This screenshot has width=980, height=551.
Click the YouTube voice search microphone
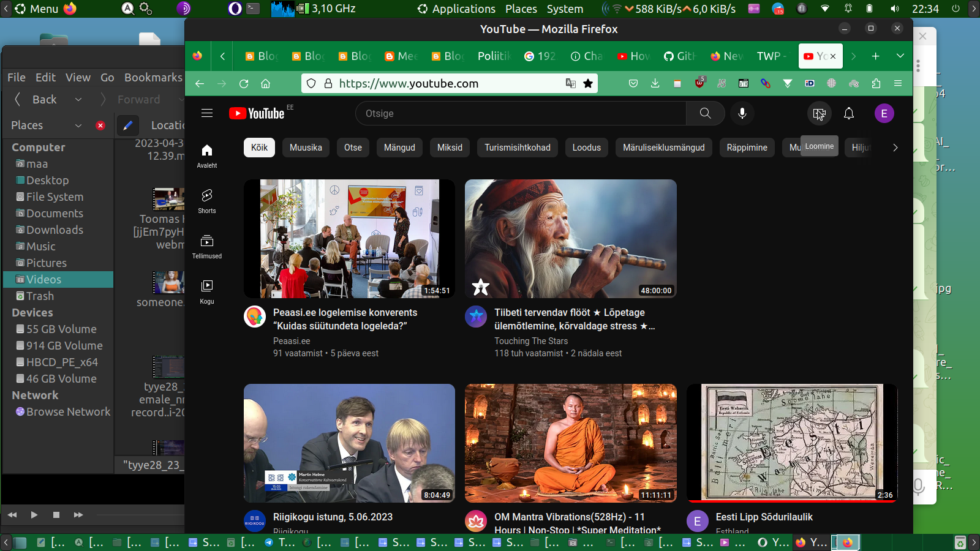742,113
